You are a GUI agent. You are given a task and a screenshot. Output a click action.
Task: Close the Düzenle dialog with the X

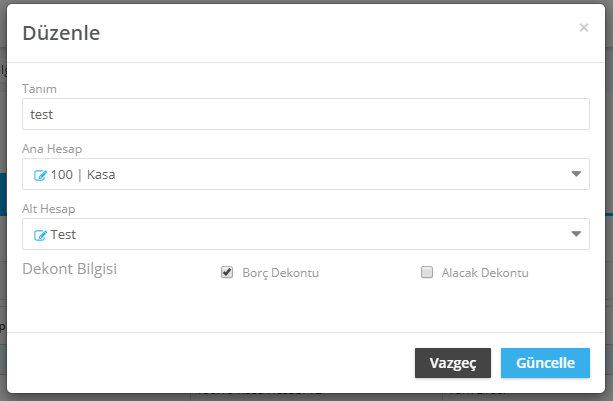584,27
